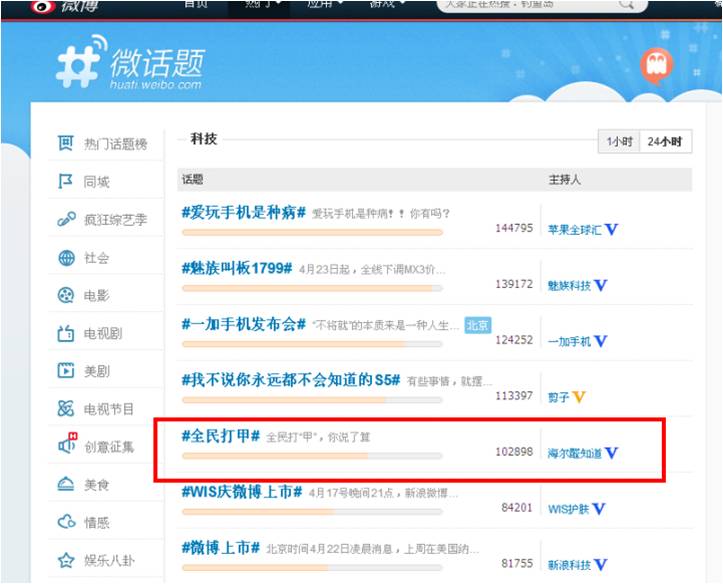Open 热门话题榜 category in sidebar
The image size is (723, 584).
(x=115, y=144)
